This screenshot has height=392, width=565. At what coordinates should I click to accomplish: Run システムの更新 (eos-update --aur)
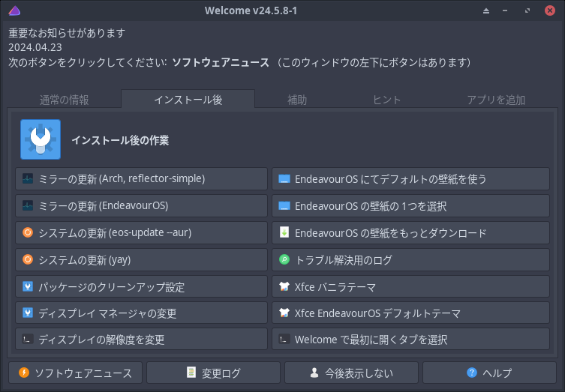141,232
